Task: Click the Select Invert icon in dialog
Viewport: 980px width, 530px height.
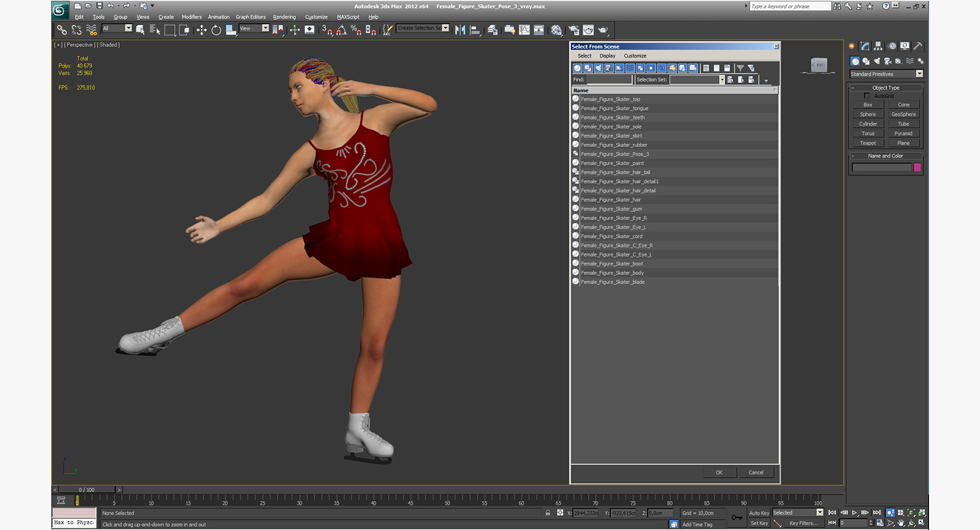Action: pyautogui.click(x=727, y=68)
